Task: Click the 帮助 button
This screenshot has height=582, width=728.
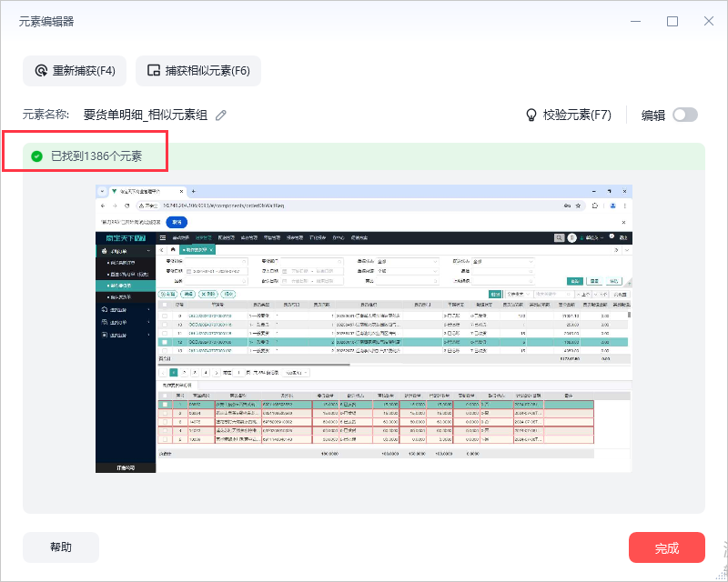Action: [x=61, y=547]
